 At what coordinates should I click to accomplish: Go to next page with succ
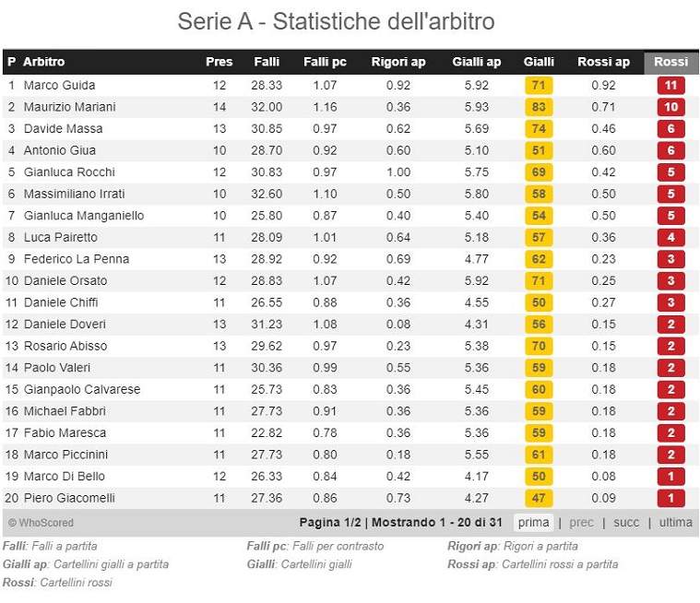coord(626,522)
